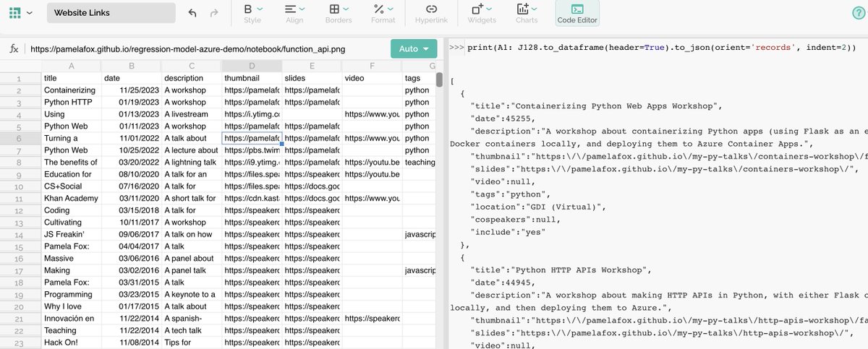Select the 'title' header cell
The width and height of the screenshot is (868, 349).
71,78
